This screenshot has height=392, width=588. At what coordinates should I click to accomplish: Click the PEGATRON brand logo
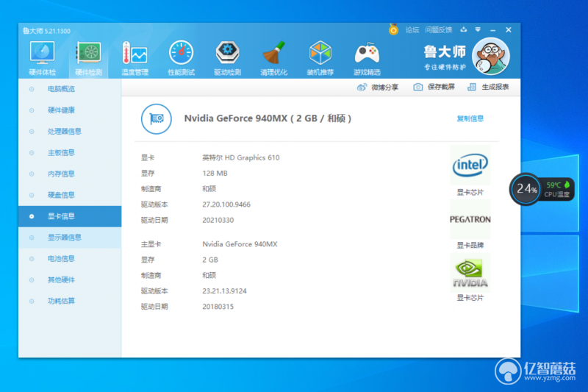tap(470, 219)
